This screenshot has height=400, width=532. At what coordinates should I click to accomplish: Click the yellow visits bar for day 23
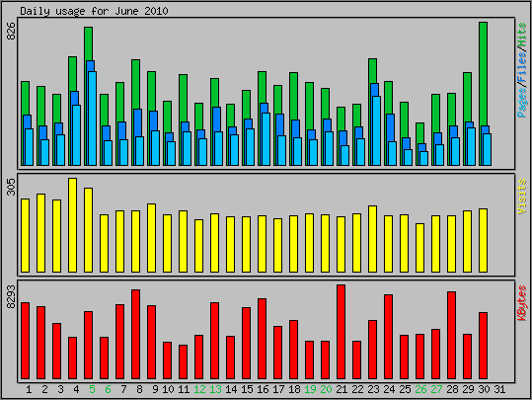click(x=372, y=239)
